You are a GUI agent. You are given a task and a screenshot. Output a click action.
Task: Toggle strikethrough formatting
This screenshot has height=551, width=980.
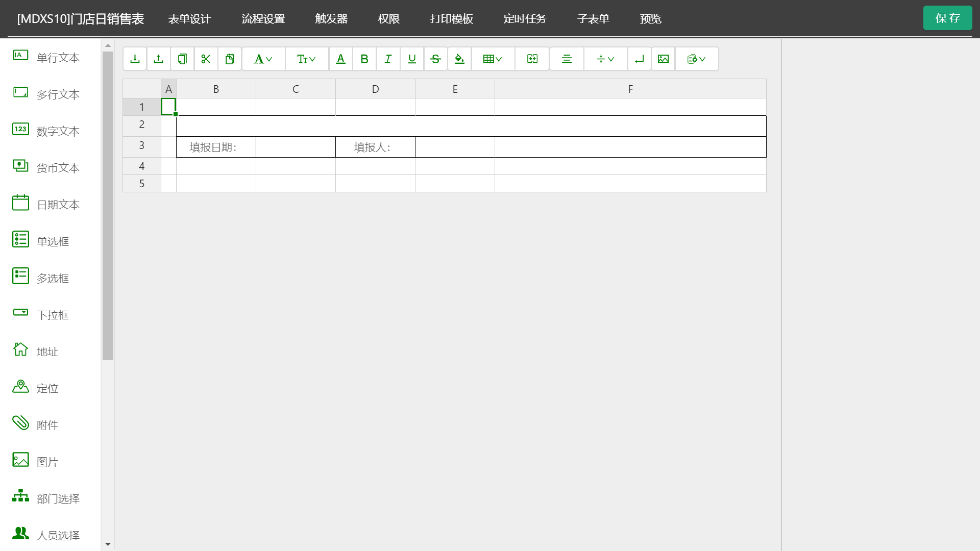(x=435, y=59)
